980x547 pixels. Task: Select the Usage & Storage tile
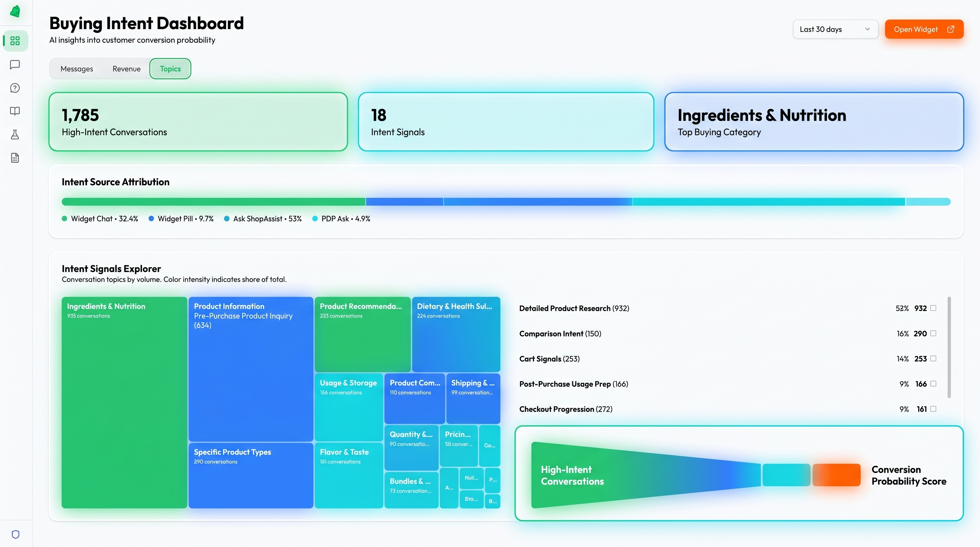(x=349, y=407)
